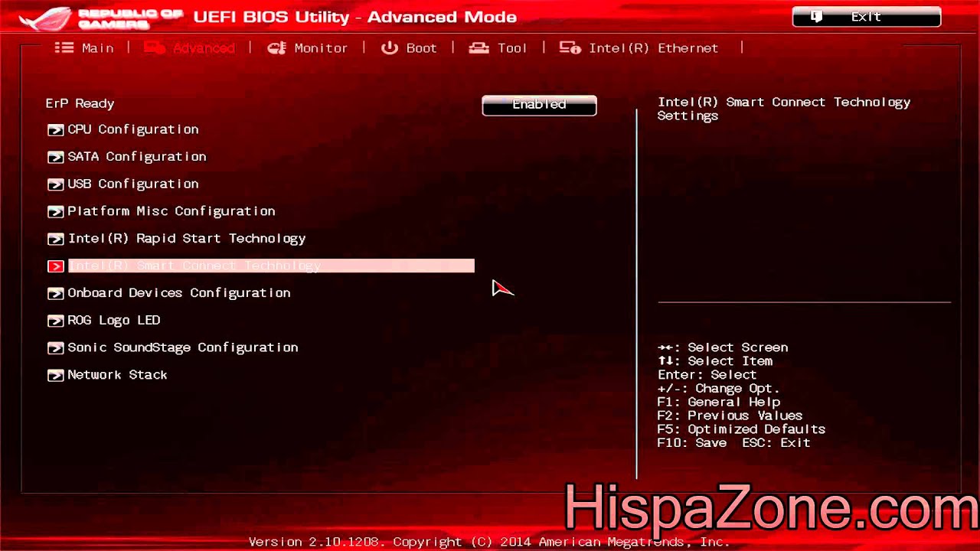980x551 pixels.
Task: Click the Tool tab printer icon
Action: coord(479,47)
